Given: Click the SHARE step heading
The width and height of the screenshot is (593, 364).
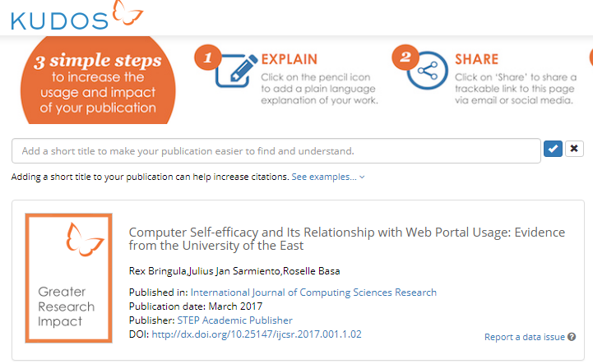Looking at the screenshot, I should click(476, 59).
